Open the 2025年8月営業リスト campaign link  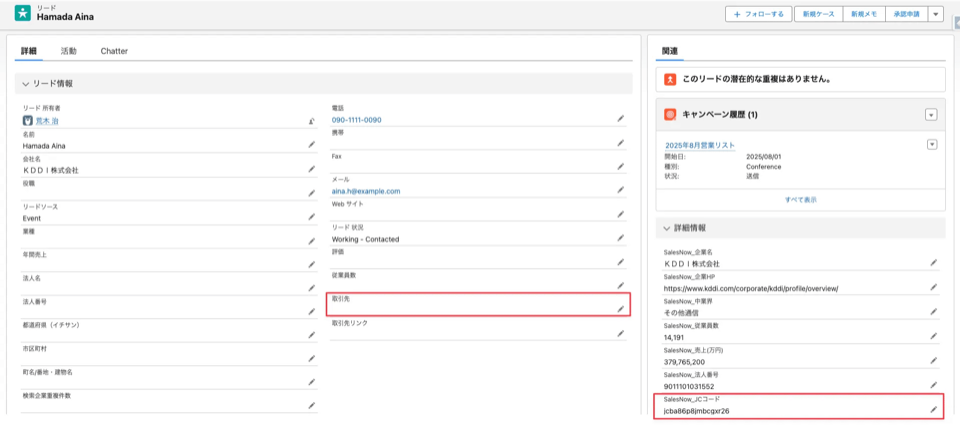pyautogui.click(x=700, y=145)
